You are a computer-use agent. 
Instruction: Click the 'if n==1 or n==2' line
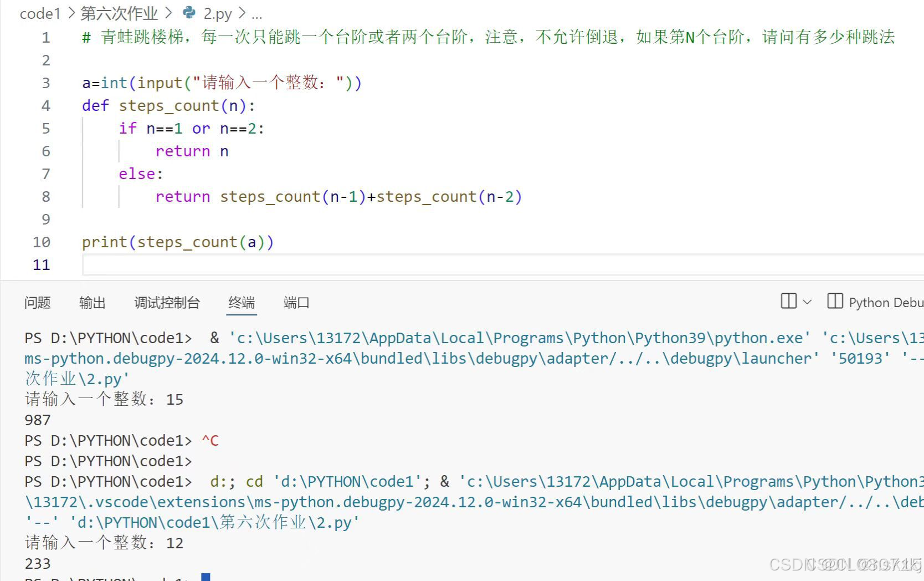tap(192, 129)
